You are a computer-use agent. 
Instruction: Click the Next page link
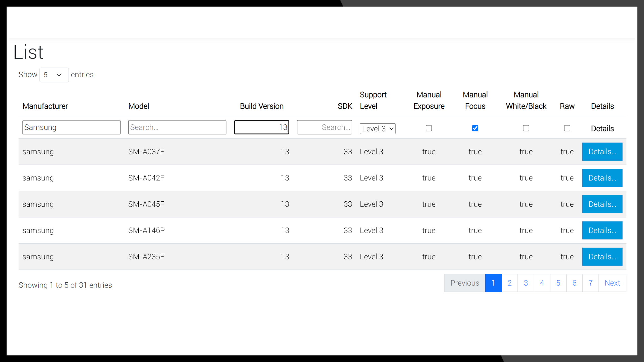pos(612,283)
